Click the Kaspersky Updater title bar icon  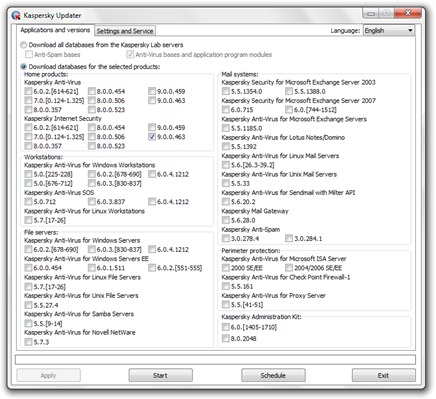coord(16,16)
